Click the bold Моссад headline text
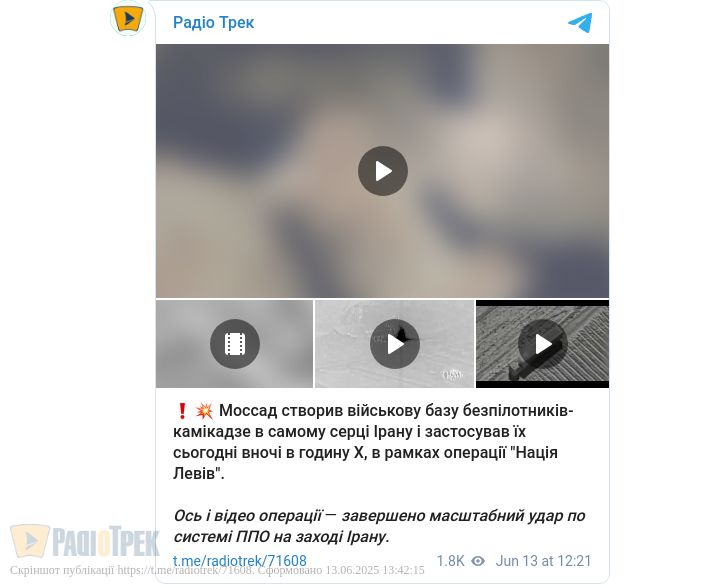 373,442
